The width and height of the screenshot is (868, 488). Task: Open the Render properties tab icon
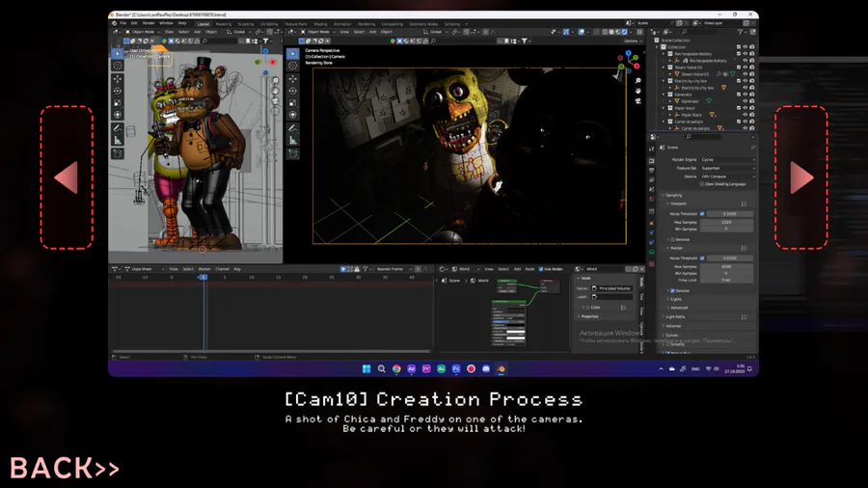coord(652,160)
